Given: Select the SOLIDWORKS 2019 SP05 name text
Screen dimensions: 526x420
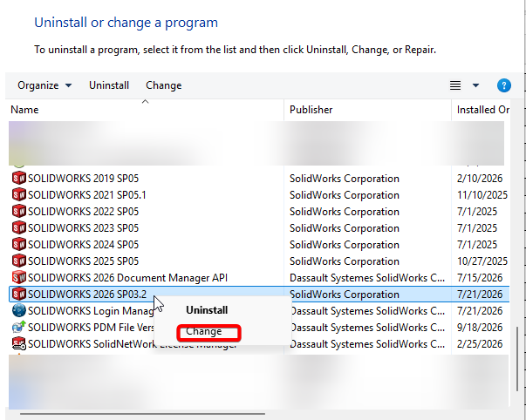Looking at the screenshot, I should point(83,179).
